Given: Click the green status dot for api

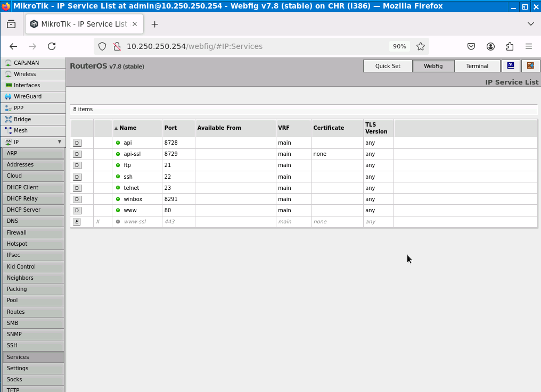Looking at the screenshot, I should 118,143.
